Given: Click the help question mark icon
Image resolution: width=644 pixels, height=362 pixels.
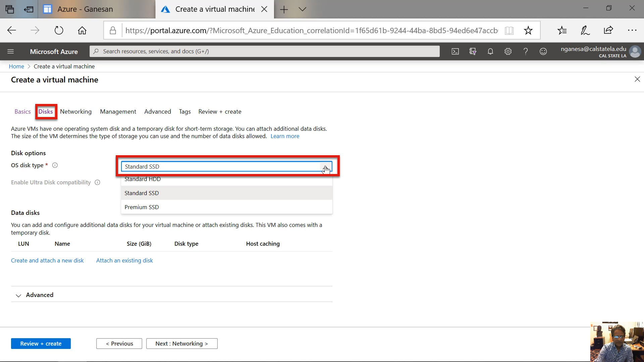Looking at the screenshot, I should (x=526, y=51).
